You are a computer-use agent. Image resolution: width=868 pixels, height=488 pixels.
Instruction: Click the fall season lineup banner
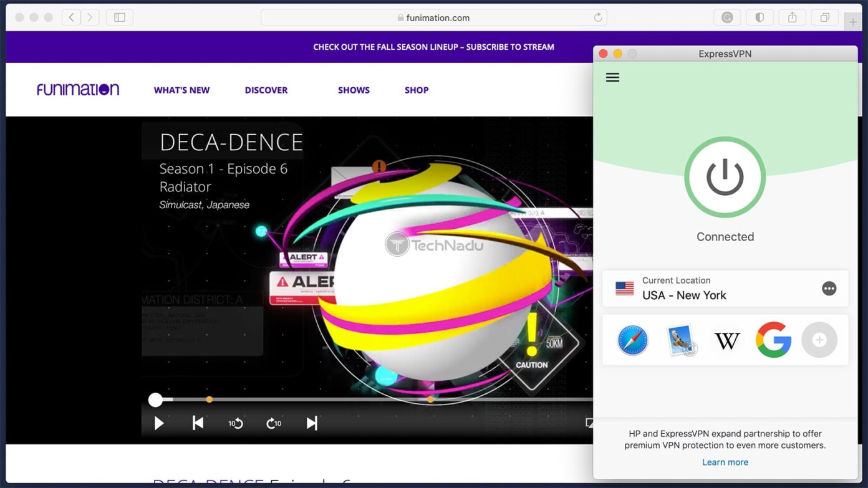433,47
